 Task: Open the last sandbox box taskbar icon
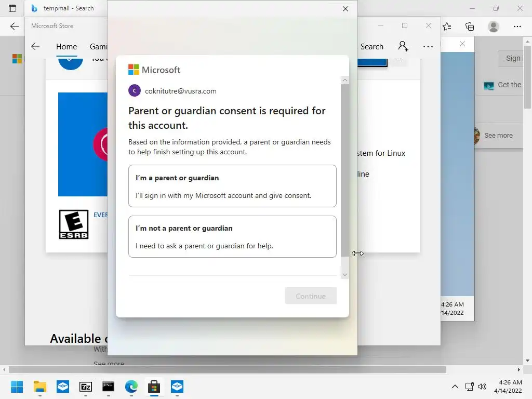click(177, 387)
